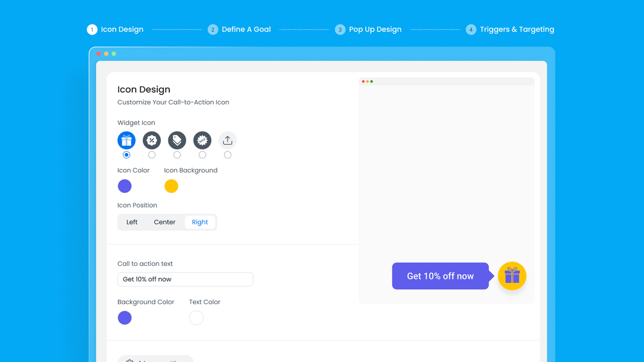Click the gift icon in the popup preview
The height and width of the screenshot is (362, 644).
pos(512,276)
